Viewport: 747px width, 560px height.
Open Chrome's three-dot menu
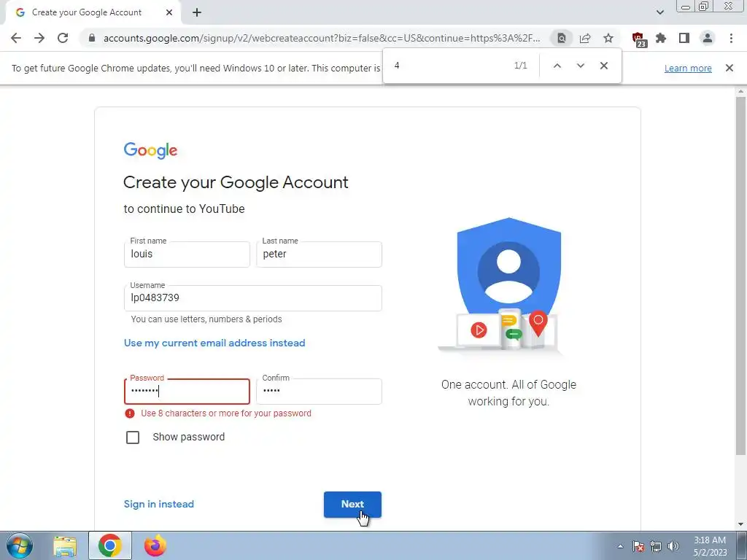[x=731, y=38]
